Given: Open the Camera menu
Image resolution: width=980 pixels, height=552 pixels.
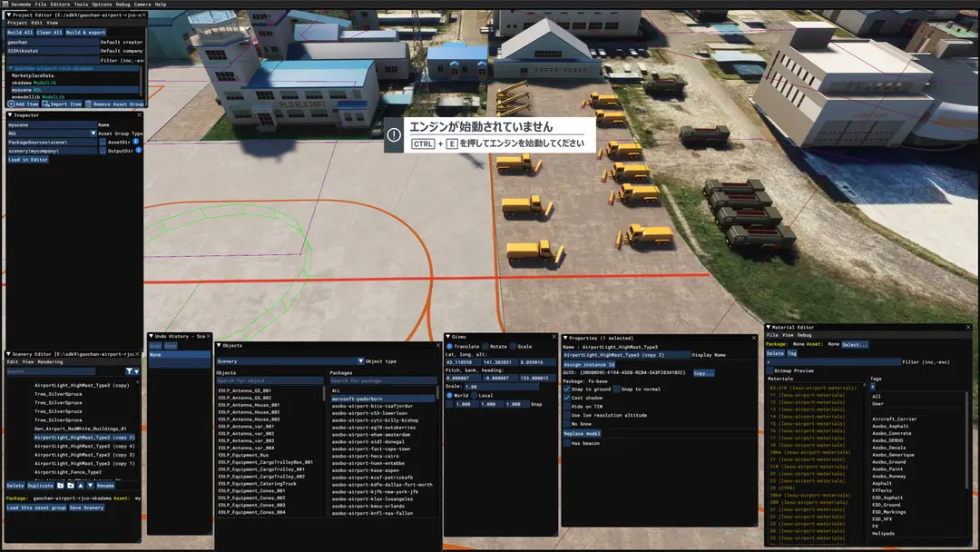Looking at the screenshot, I should 142,4.
